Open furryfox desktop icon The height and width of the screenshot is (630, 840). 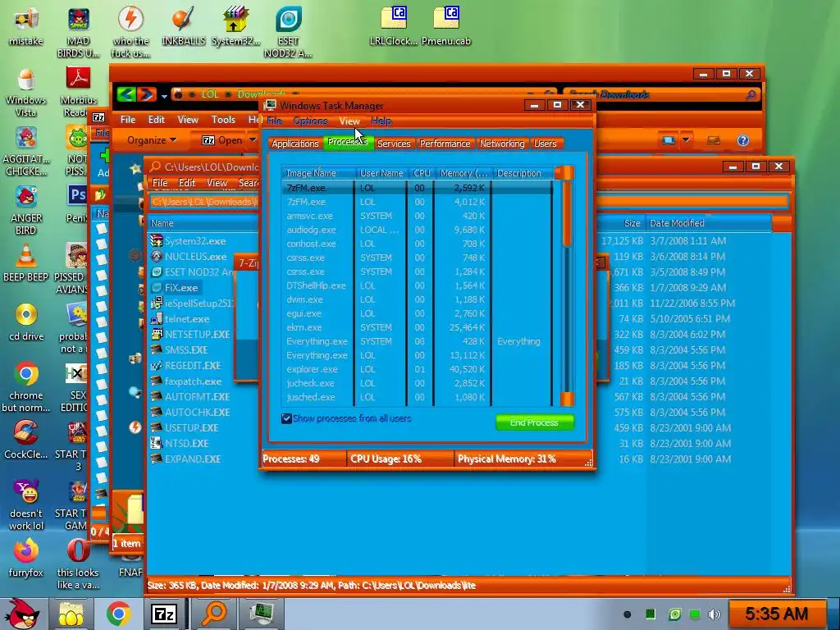pos(25,558)
